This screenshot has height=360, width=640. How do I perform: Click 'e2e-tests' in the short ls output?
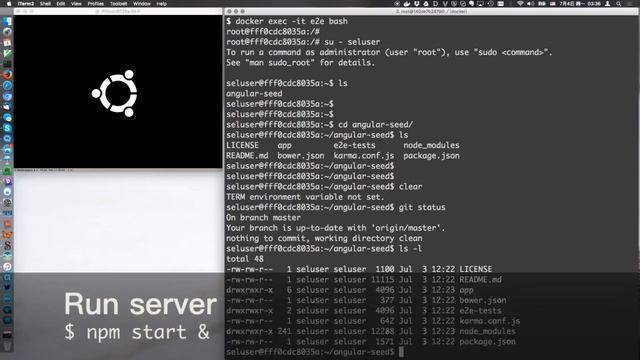pyautogui.click(x=354, y=145)
